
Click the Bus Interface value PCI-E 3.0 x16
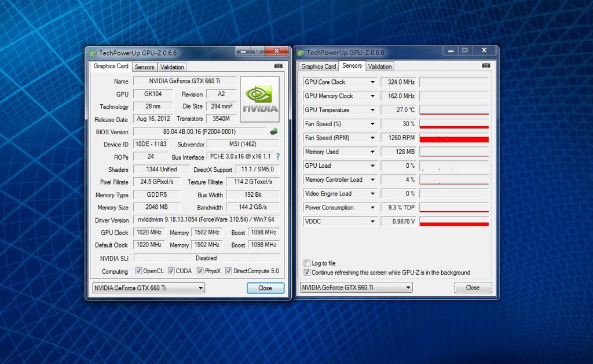(240, 156)
